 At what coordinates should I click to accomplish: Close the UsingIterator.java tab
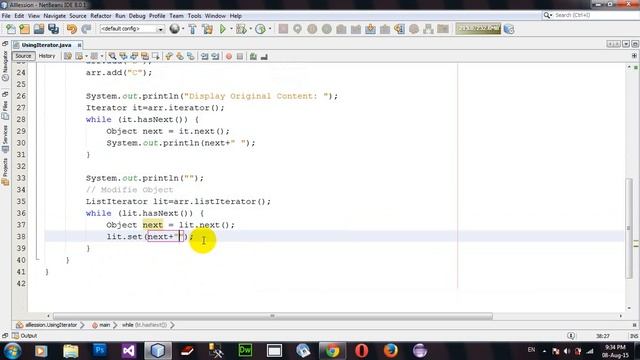[80, 45]
